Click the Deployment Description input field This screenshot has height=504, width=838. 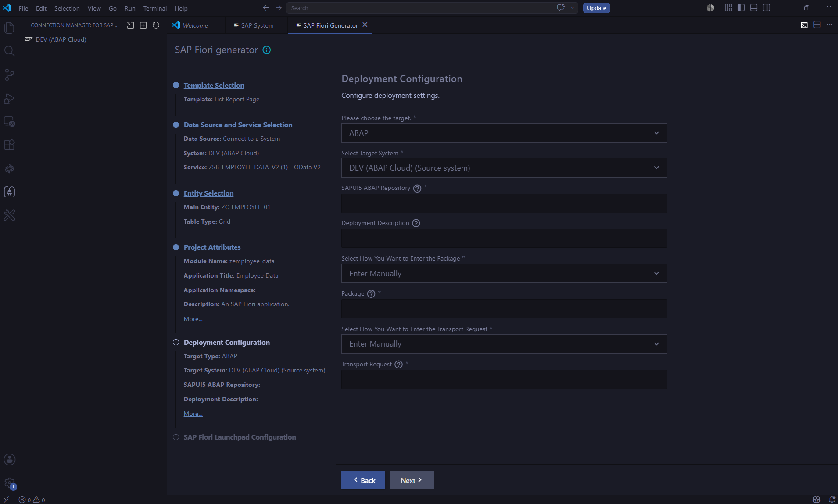[x=504, y=238]
